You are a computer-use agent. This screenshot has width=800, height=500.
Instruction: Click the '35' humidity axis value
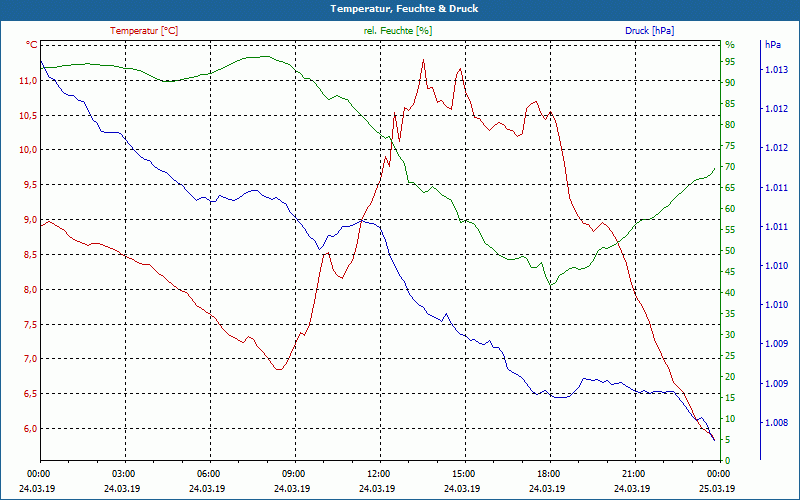(x=730, y=314)
